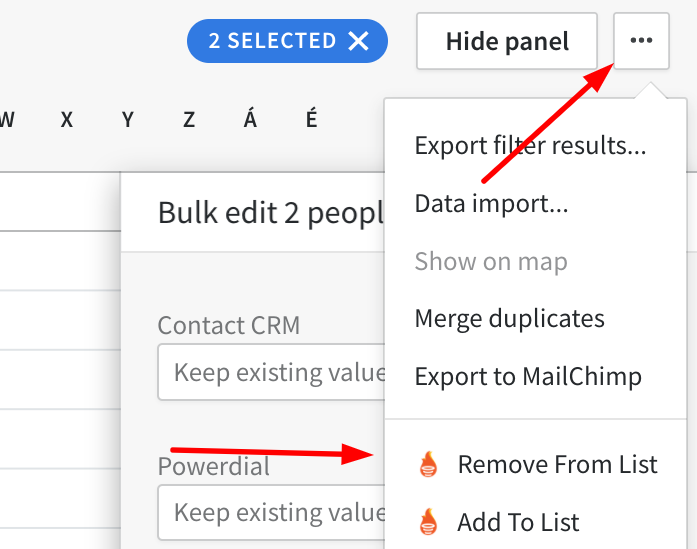Viewport: 697px width, 549px height.
Task: Select Merge duplicates option
Action: tap(509, 319)
